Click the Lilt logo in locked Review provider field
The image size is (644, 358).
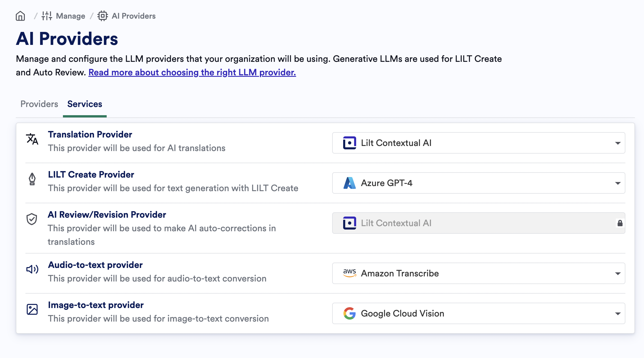pyautogui.click(x=350, y=223)
